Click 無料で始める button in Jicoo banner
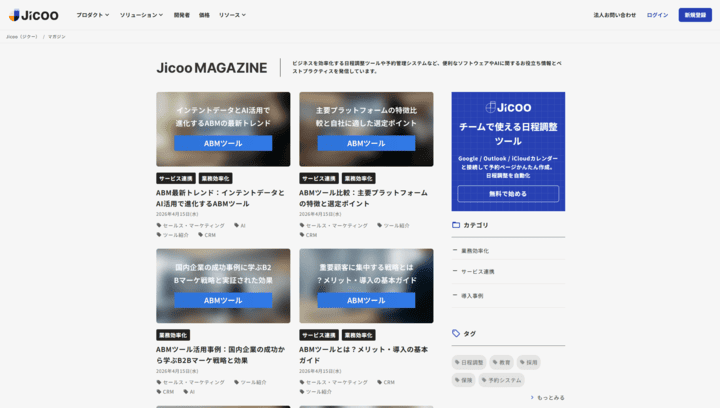 [508, 194]
